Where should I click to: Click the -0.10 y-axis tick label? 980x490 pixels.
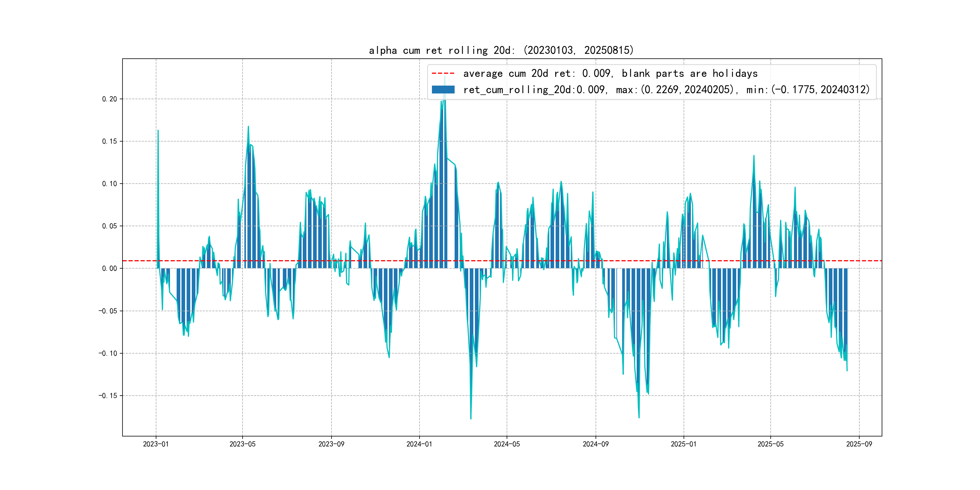click(x=108, y=353)
